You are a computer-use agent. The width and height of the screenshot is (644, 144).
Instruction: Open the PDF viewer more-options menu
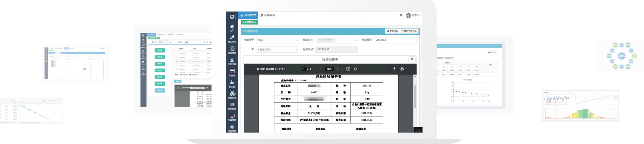point(410,69)
